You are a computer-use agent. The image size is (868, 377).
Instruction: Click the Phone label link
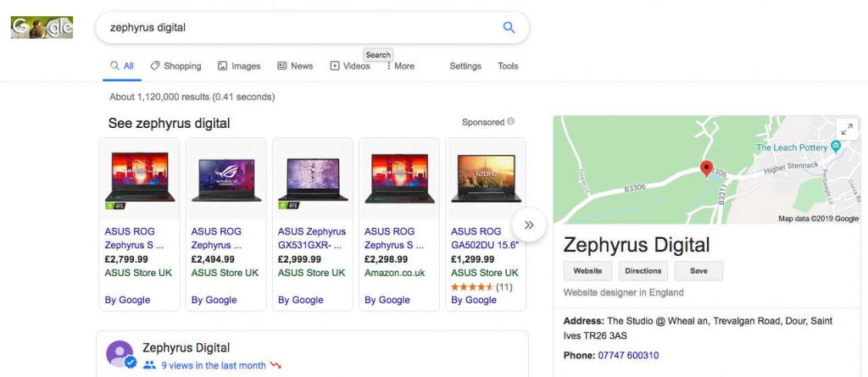[578, 356]
